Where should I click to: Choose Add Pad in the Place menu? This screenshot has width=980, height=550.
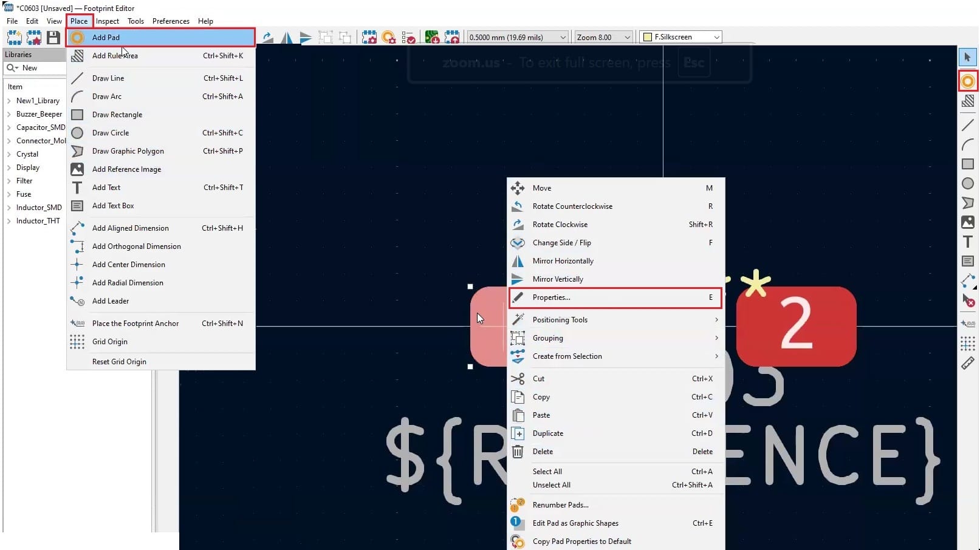click(x=160, y=38)
